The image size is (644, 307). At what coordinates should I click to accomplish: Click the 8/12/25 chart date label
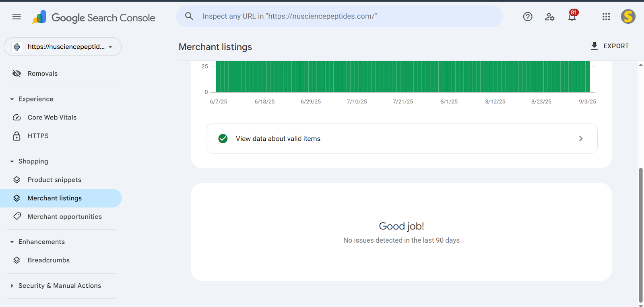(495, 102)
